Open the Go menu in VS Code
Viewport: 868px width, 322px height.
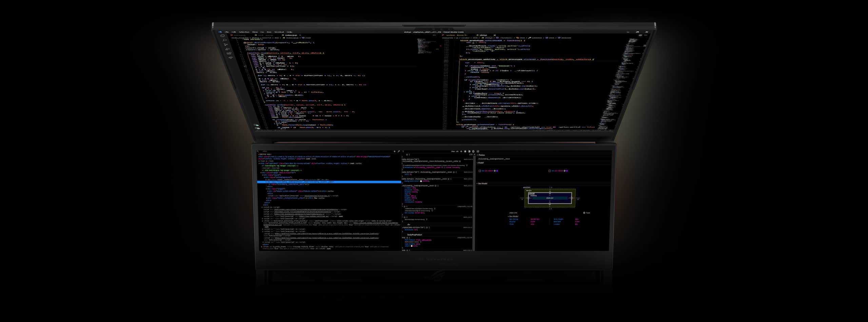pyautogui.click(x=262, y=32)
